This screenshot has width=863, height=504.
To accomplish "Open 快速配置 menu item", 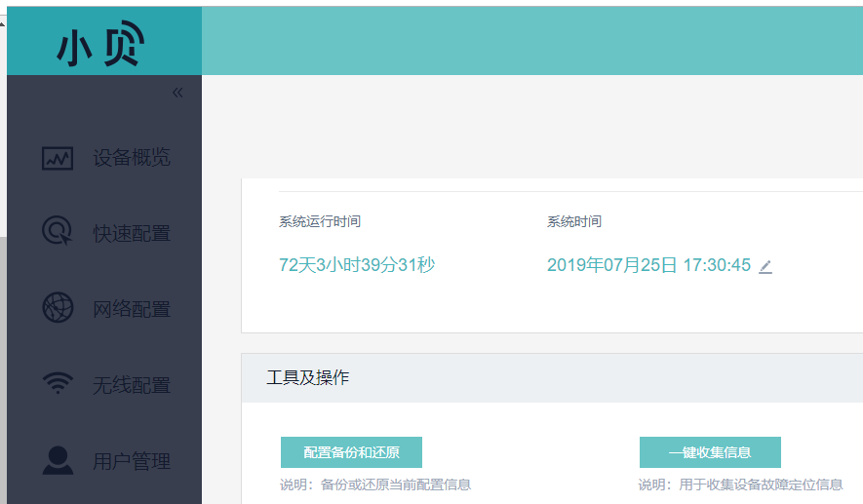I will (132, 233).
